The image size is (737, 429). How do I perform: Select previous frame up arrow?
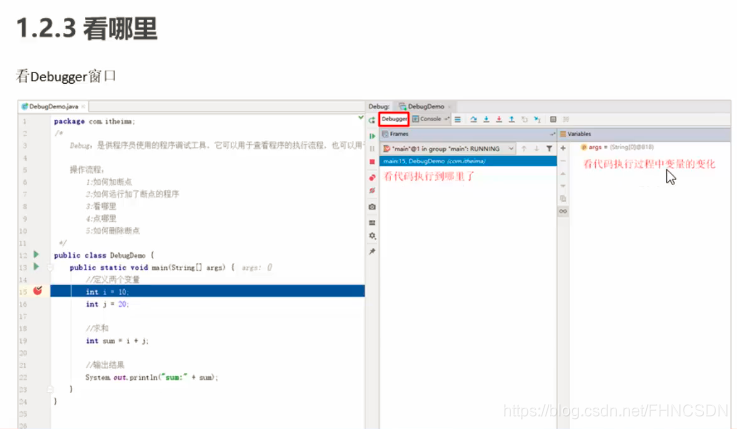tap(524, 148)
